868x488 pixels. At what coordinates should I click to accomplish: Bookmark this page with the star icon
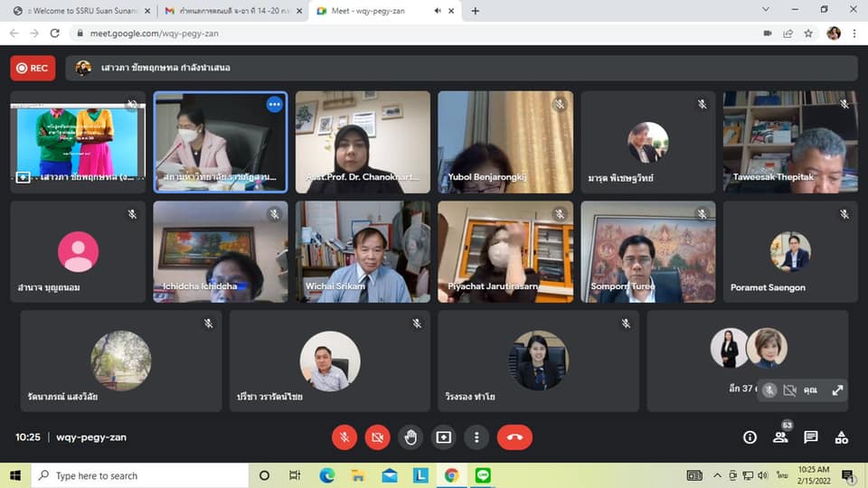pyautogui.click(x=808, y=33)
